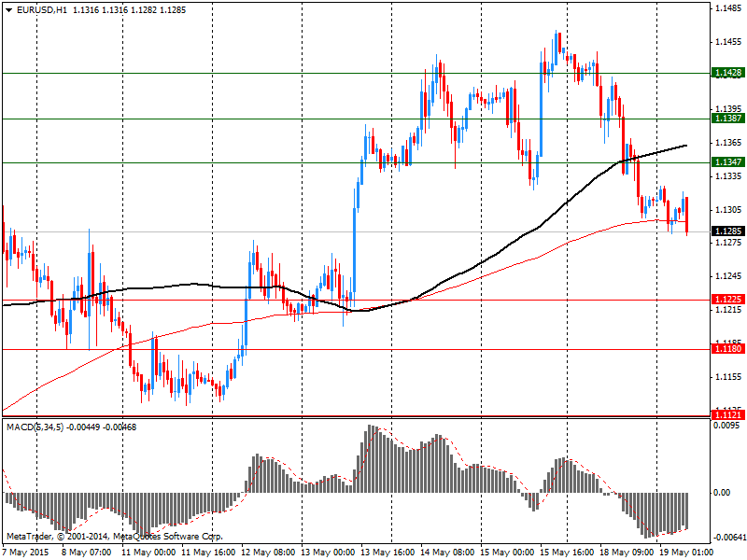Click the 19 May 01:00 time label
This screenshot has height=560, width=747.
point(686,553)
